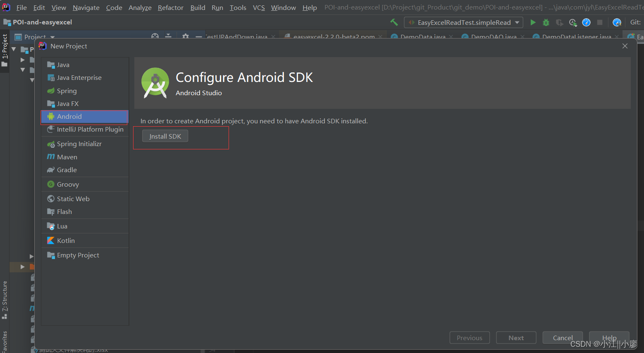Click the Spring leaf icon
This screenshot has width=644, height=353.
[51, 91]
